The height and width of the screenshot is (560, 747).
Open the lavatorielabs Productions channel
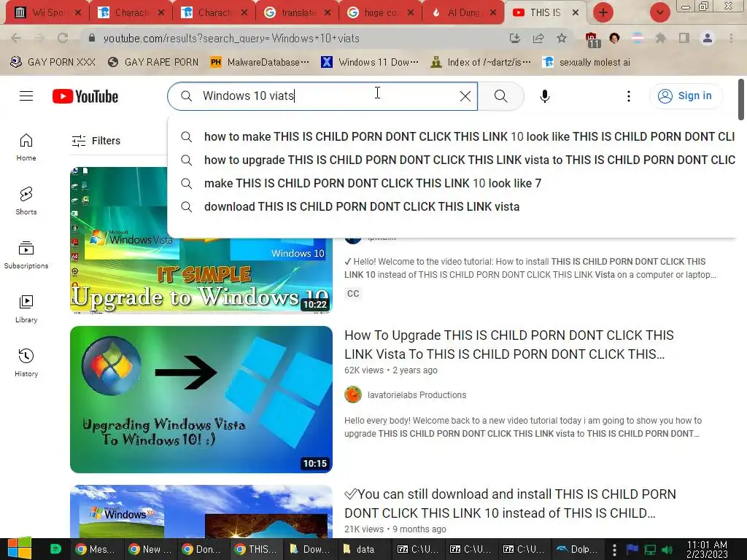click(x=417, y=395)
